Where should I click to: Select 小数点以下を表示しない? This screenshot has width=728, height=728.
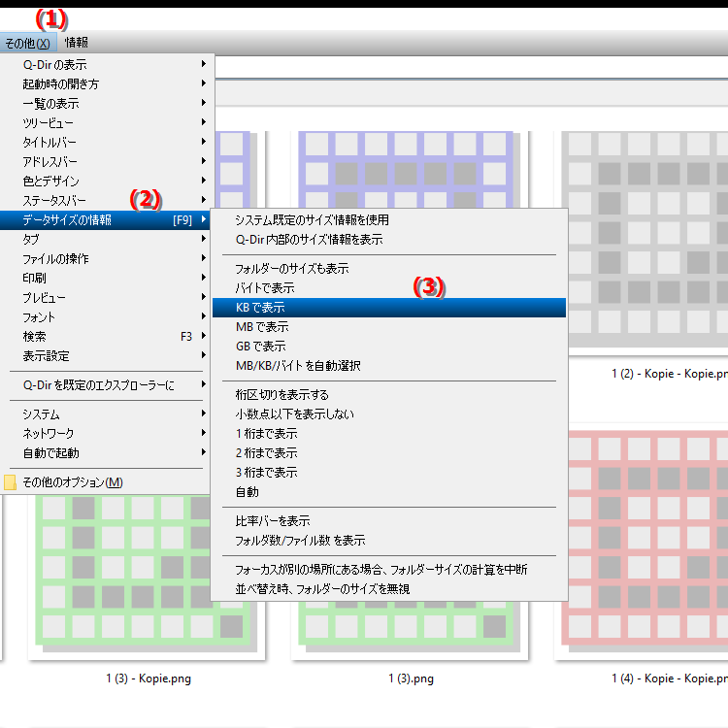point(389,414)
